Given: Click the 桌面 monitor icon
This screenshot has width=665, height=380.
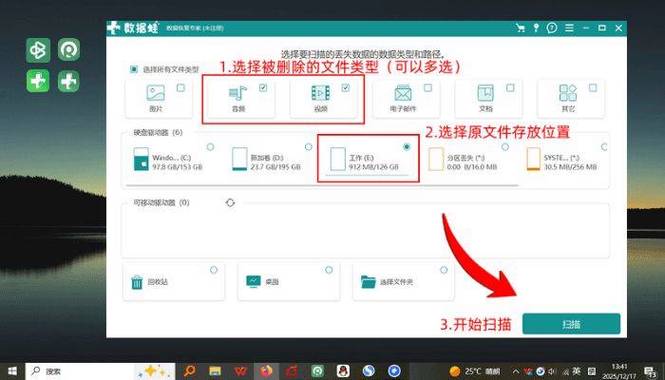Looking at the screenshot, I should click(x=254, y=282).
